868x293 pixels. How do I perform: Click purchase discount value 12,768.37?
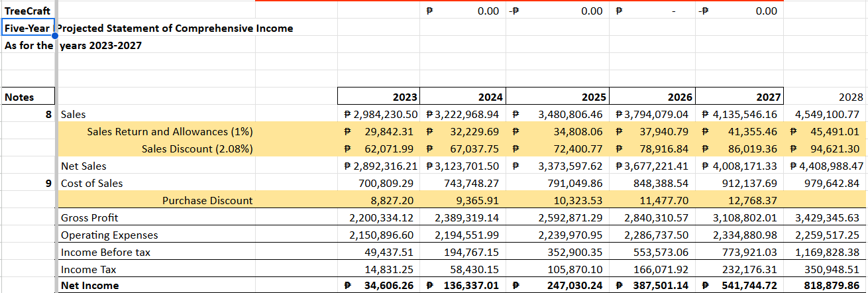[739, 201]
